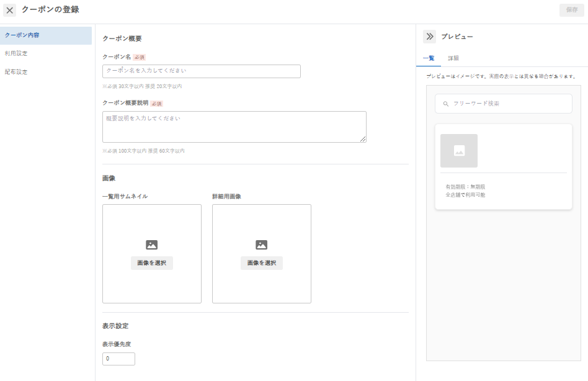Click the 保存 button
The image size is (588, 381).
pyautogui.click(x=572, y=10)
